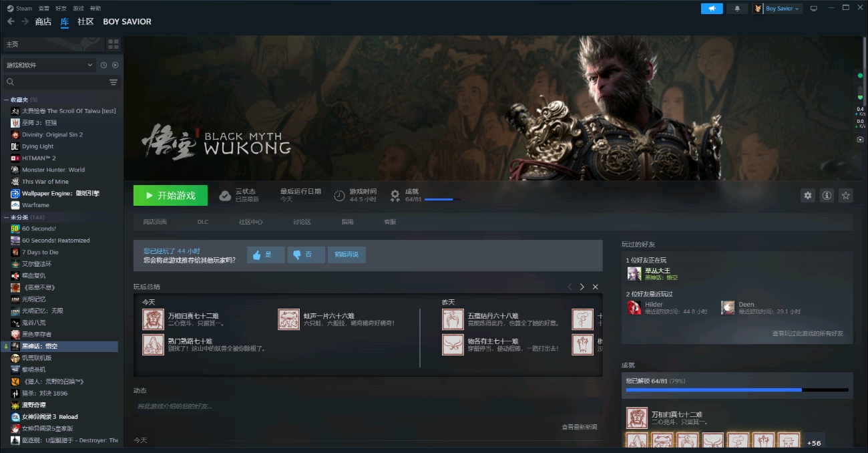
Task: Sort library by recent activity clock icon
Action: coord(103,65)
